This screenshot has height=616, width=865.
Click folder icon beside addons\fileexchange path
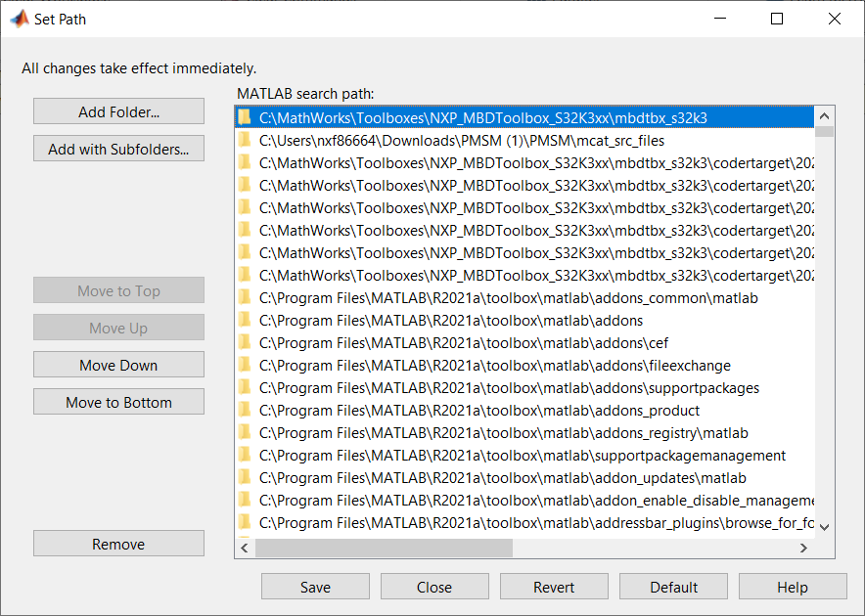click(x=245, y=365)
